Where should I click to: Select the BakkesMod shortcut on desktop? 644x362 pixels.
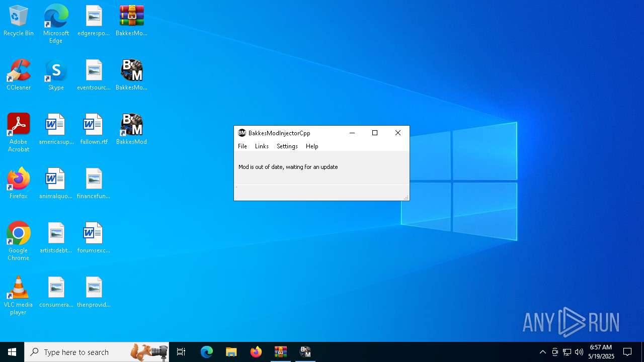pyautogui.click(x=131, y=130)
